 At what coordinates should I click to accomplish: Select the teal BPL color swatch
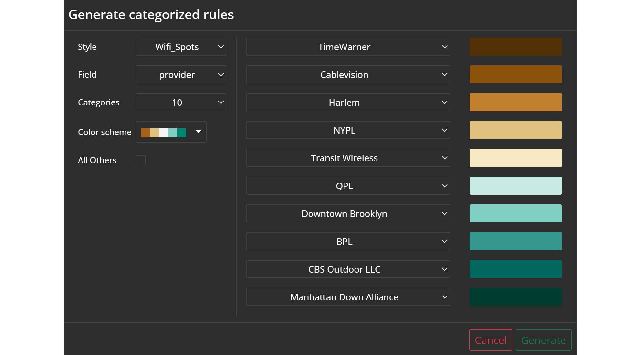point(515,242)
